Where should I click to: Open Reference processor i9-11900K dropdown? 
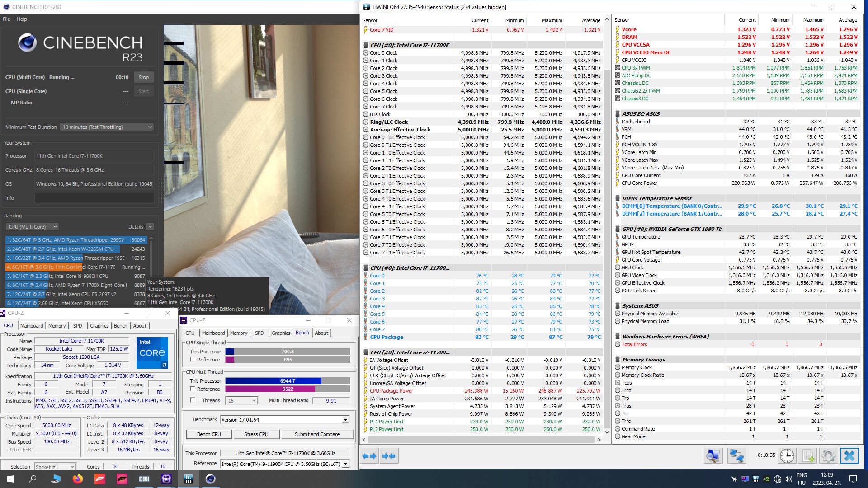[285, 464]
